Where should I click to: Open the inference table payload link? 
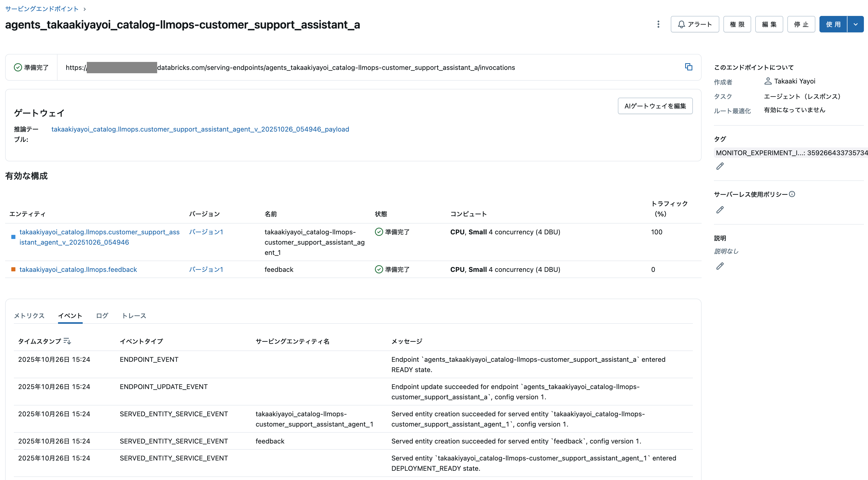pos(200,129)
